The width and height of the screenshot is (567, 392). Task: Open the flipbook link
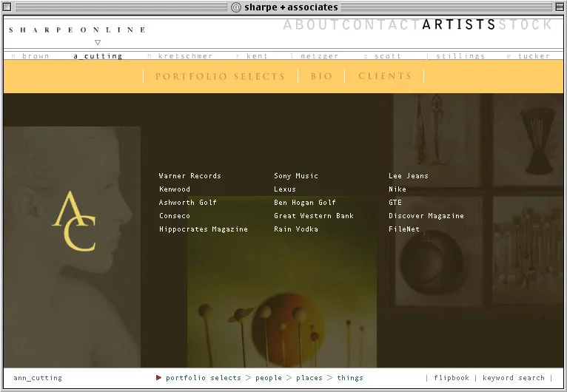(x=452, y=378)
